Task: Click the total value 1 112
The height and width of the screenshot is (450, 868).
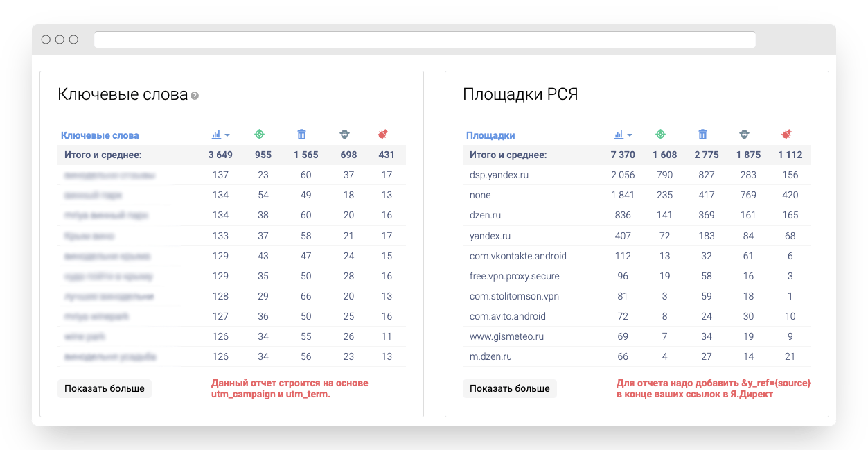Action: 790,155
